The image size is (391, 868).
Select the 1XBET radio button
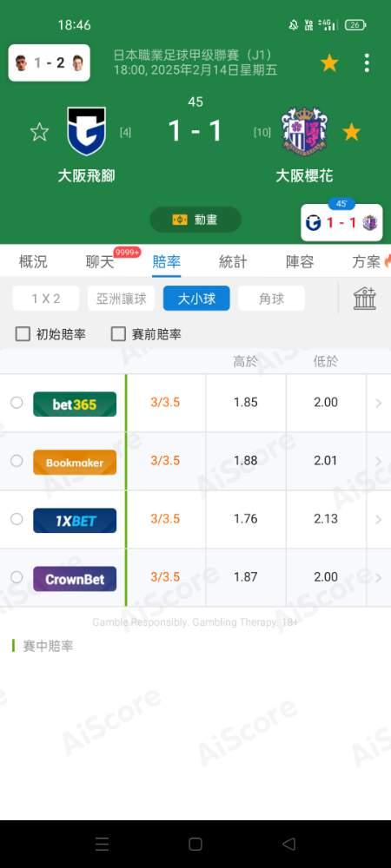pos(17,519)
